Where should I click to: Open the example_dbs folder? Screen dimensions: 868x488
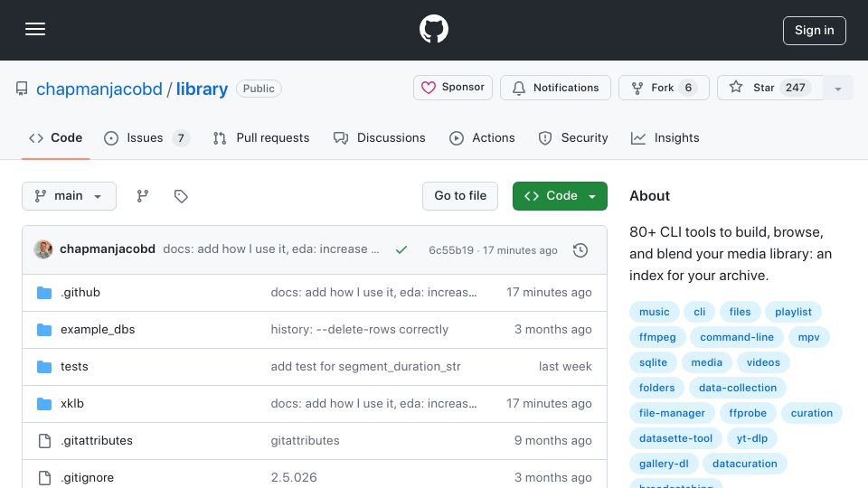pos(98,329)
